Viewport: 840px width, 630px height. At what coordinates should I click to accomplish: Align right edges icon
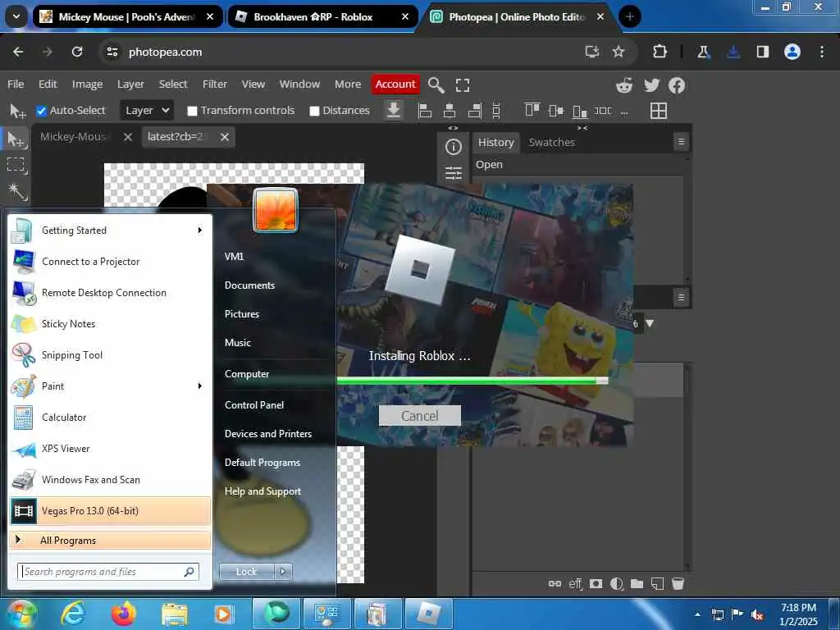click(475, 111)
